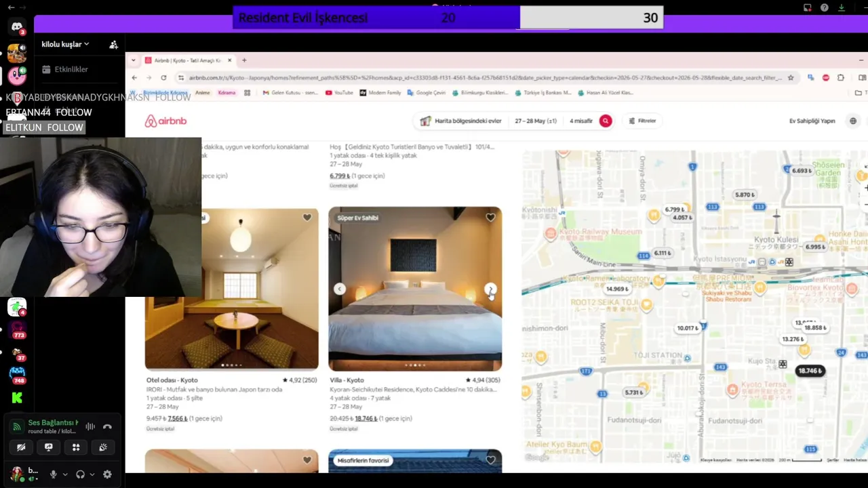
Task: Share your screen in Discord
Action: (48, 447)
